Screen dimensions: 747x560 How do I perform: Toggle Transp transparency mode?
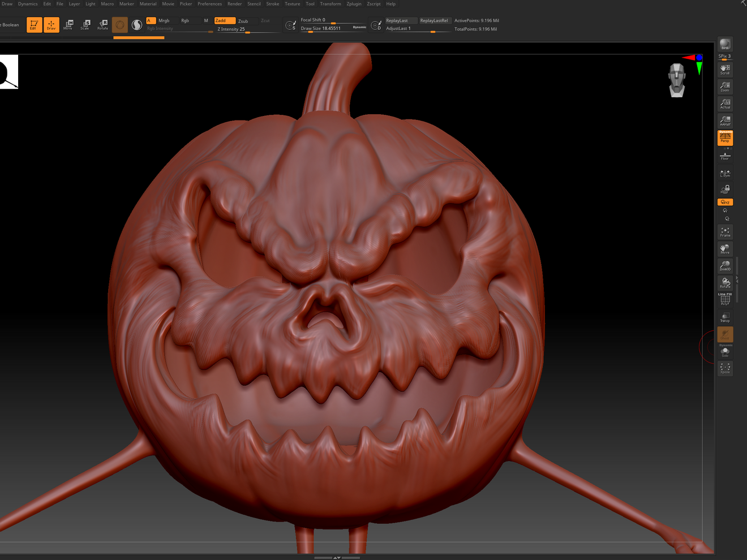(725, 317)
